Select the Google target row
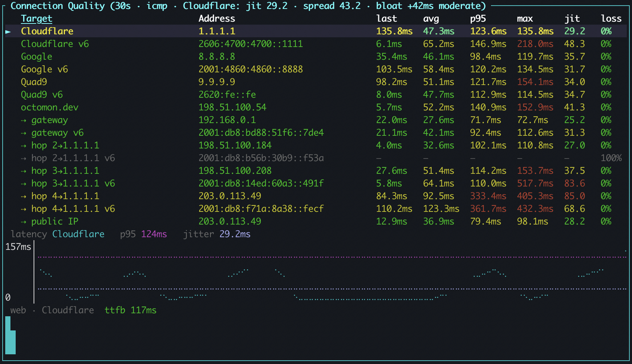This screenshot has height=364, width=632. (316, 57)
